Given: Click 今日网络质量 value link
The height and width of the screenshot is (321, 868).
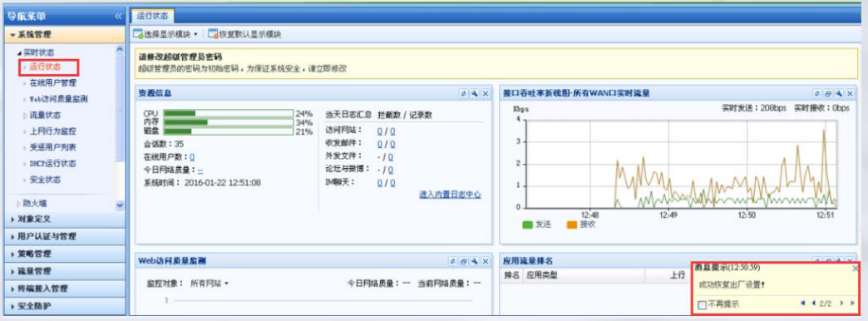Looking at the screenshot, I should click(200, 170).
